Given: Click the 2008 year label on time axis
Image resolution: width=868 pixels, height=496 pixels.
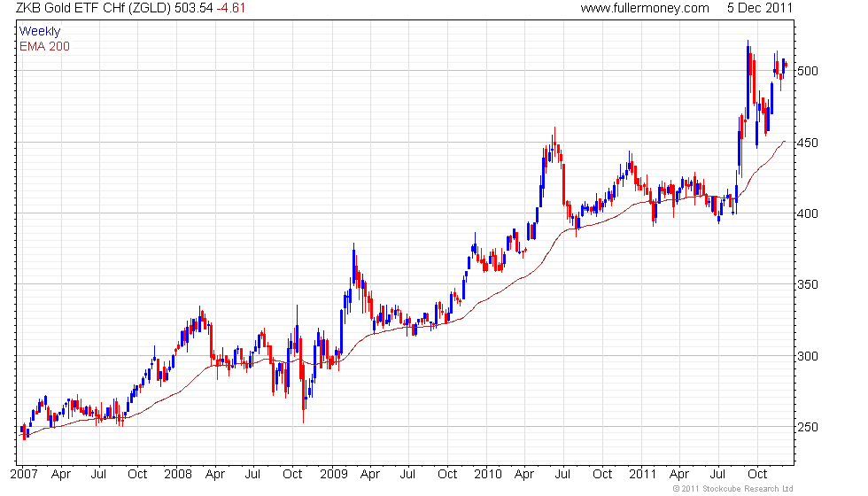Looking at the screenshot, I should [x=178, y=475].
